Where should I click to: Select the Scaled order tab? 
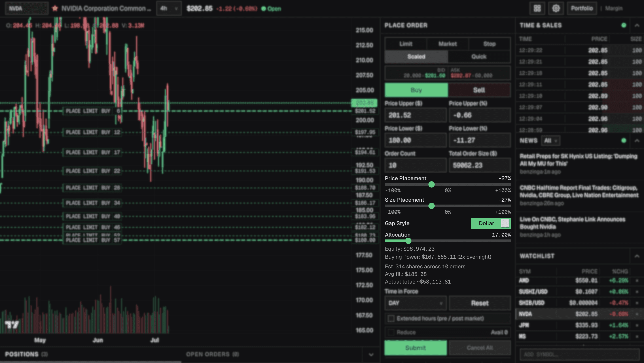click(416, 57)
